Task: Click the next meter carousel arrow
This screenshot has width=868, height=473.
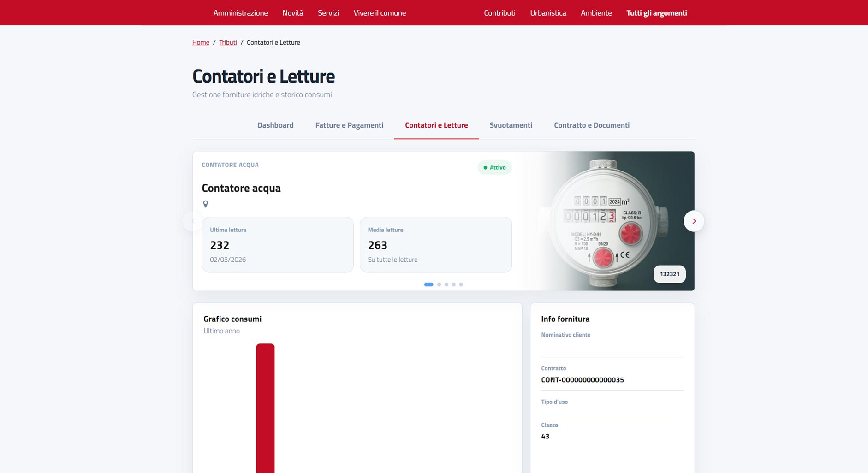Action: pyautogui.click(x=694, y=221)
